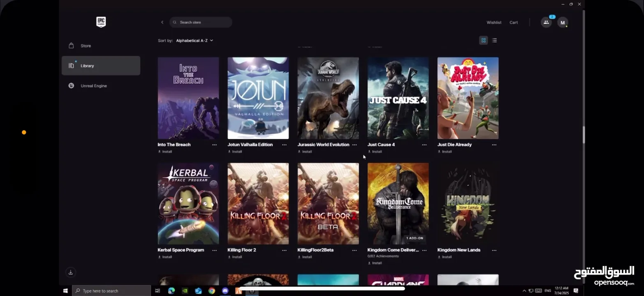
Task: Open the Windows notification center
Action: (x=576, y=291)
